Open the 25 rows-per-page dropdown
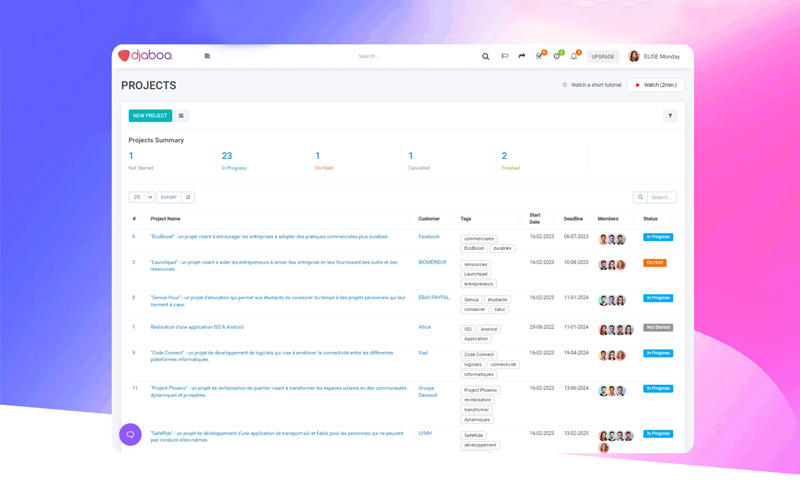 tap(141, 197)
